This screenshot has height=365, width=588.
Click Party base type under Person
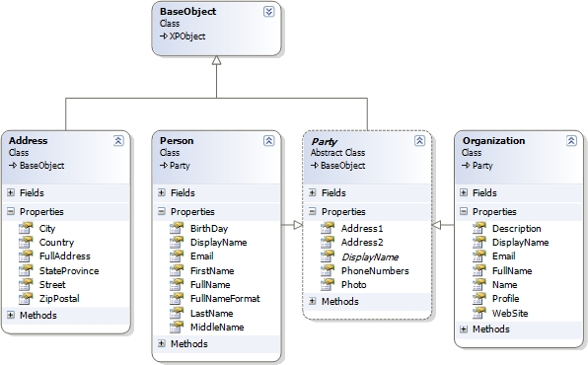(x=180, y=166)
